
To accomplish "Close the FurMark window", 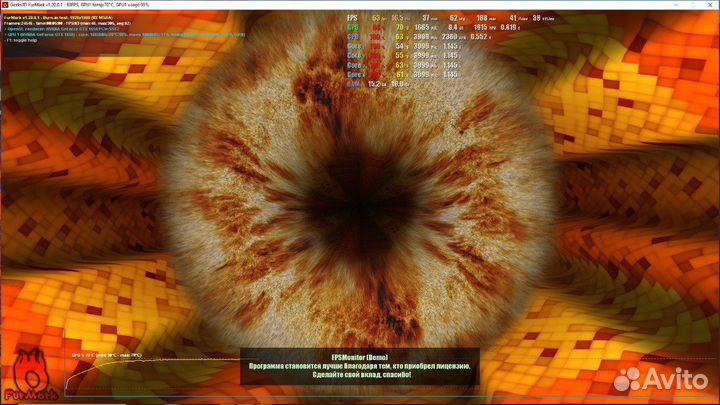I will click(710, 5).
